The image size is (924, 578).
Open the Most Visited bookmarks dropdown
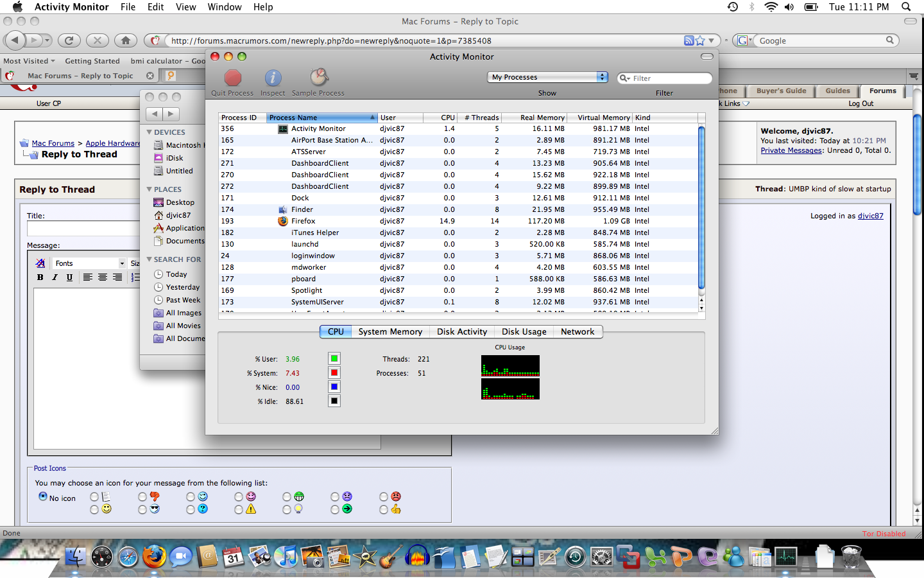tap(29, 61)
